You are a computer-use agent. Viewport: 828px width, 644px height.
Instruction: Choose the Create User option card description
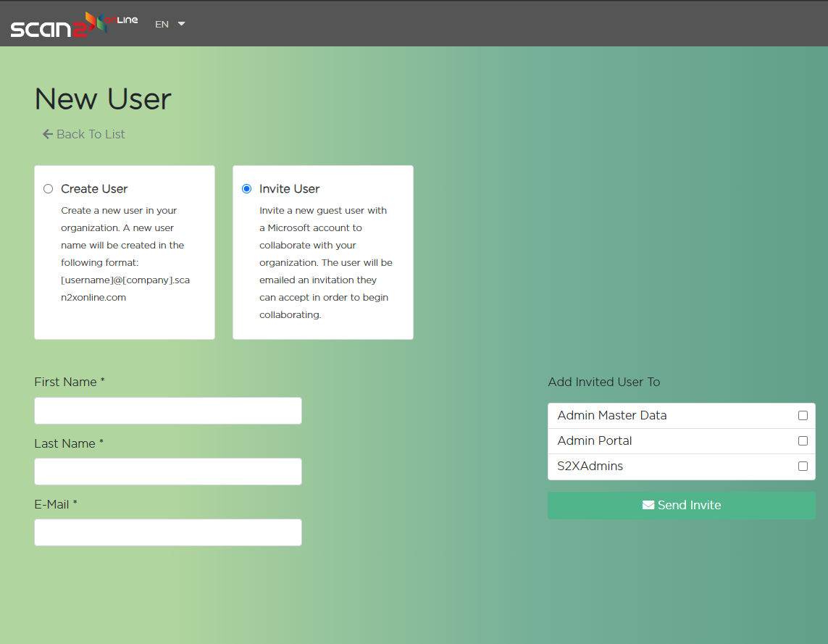click(125, 254)
